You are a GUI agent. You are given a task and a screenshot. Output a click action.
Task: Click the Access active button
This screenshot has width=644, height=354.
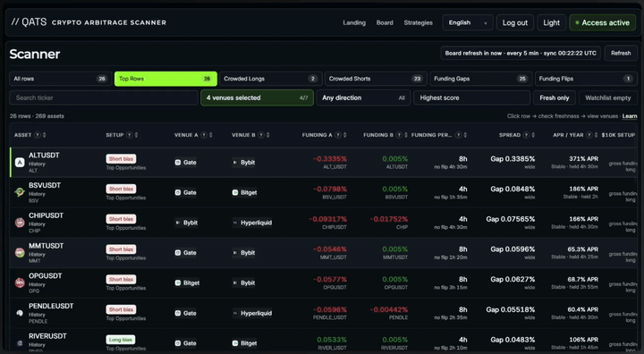tap(603, 22)
